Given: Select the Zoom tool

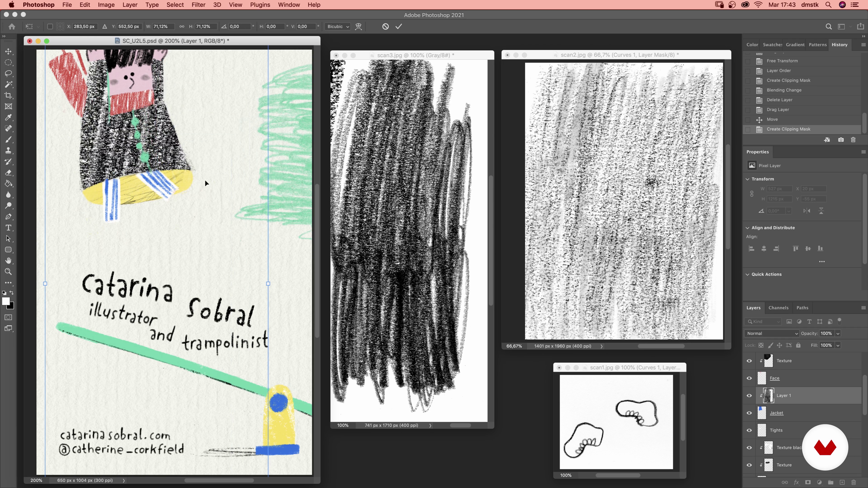Looking at the screenshot, I should point(8,272).
